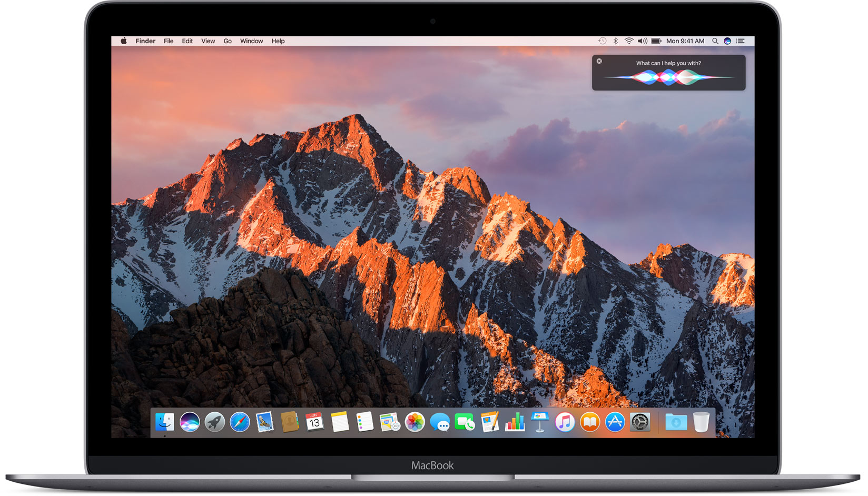Image resolution: width=868 pixels, height=496 pixels.
Task: Open the File menu
Action: pyautogui.click(x=169, y=41)
